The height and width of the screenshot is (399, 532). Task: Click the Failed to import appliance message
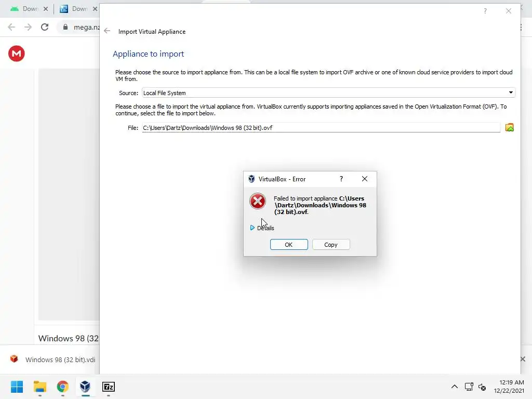[x=320, y=205]
